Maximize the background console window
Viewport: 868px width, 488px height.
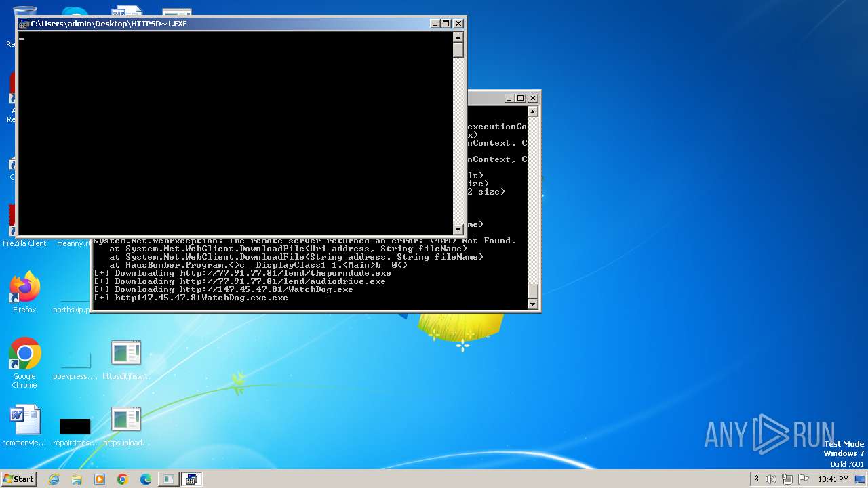tap(521, 98)
